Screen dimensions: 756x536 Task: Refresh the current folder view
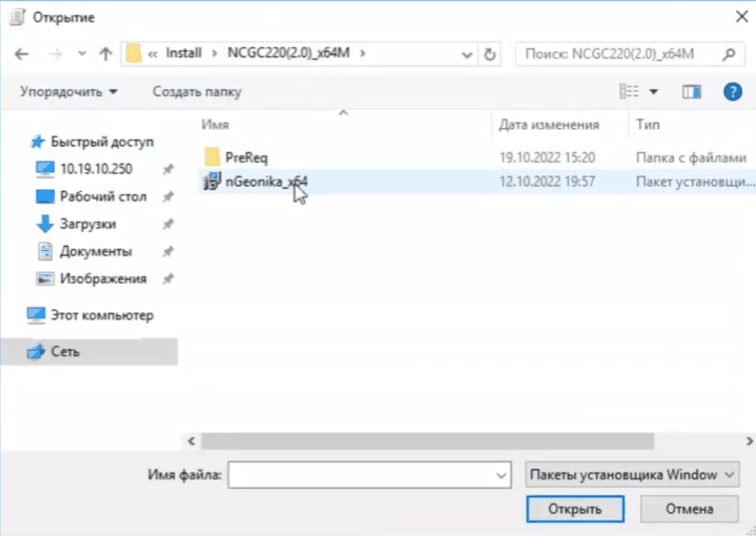pos(489,54)
